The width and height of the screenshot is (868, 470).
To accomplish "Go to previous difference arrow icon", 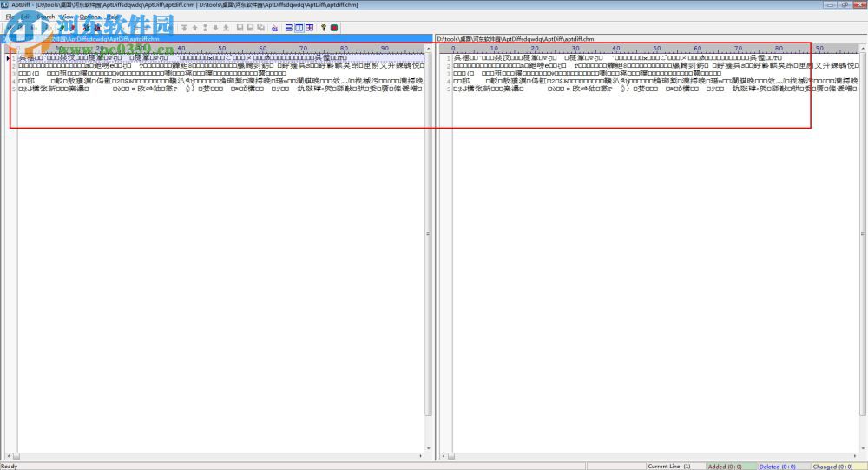I will click(194, 28).
